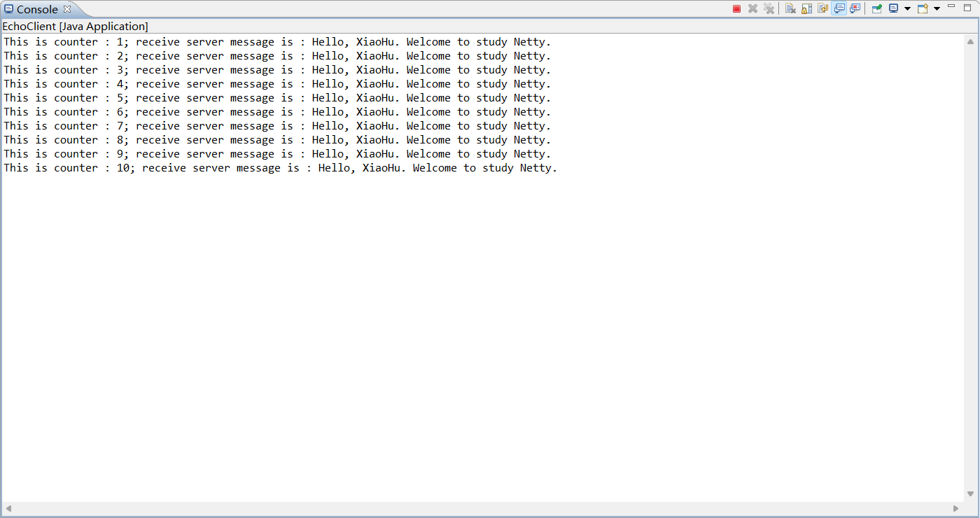Remove the launch (single gray X)

click(752, 8)
